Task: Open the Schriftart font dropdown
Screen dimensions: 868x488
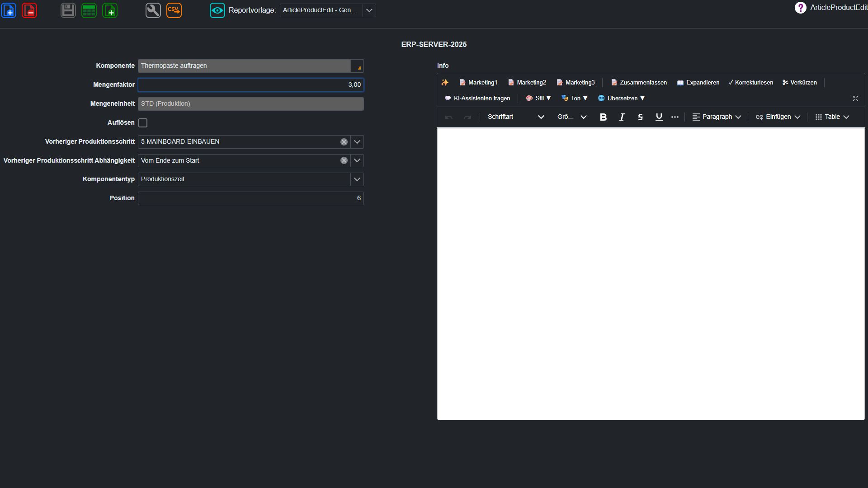Action: (x=516, y=117)
